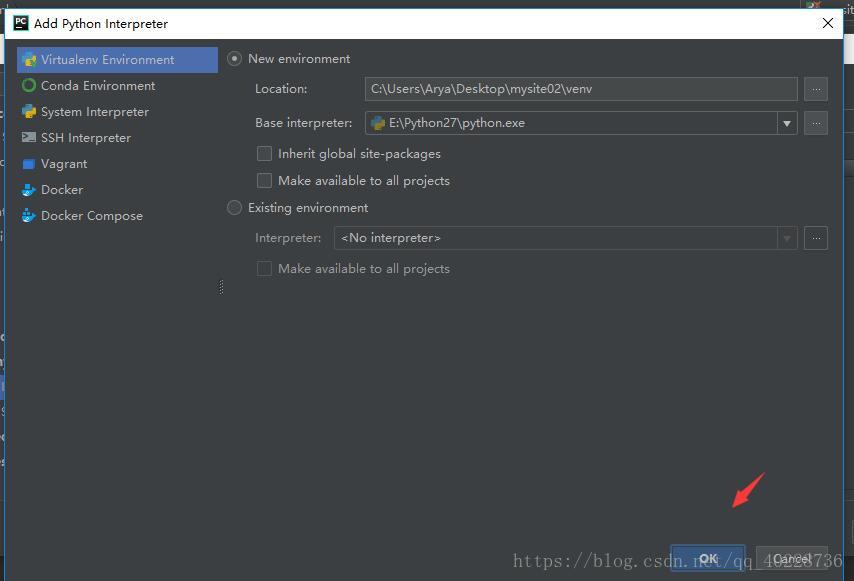The height and width of the screenshot is (581, 854).
Task: Open the Interpreter dropdown arrow for existing environment
Action: pyautogui.click(x=787, y=238)
